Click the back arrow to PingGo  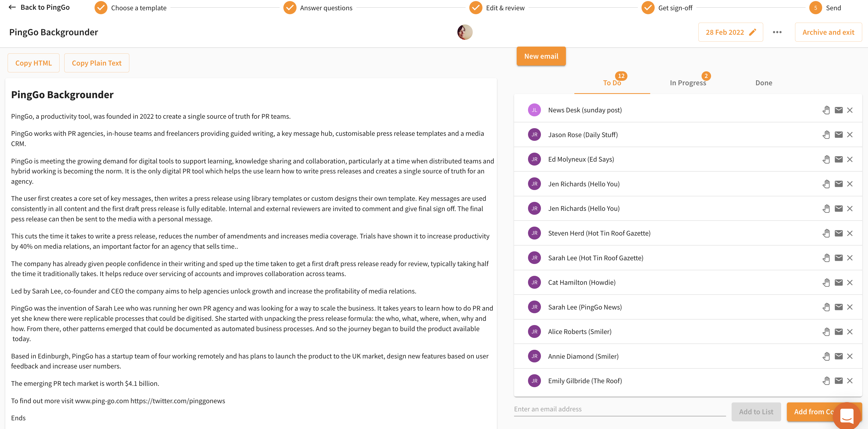(x=12, y=7)
